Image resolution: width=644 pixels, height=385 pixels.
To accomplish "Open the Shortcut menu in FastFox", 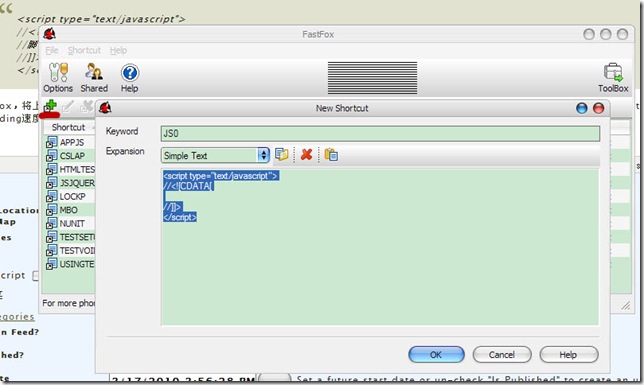I will coord(84,50).
